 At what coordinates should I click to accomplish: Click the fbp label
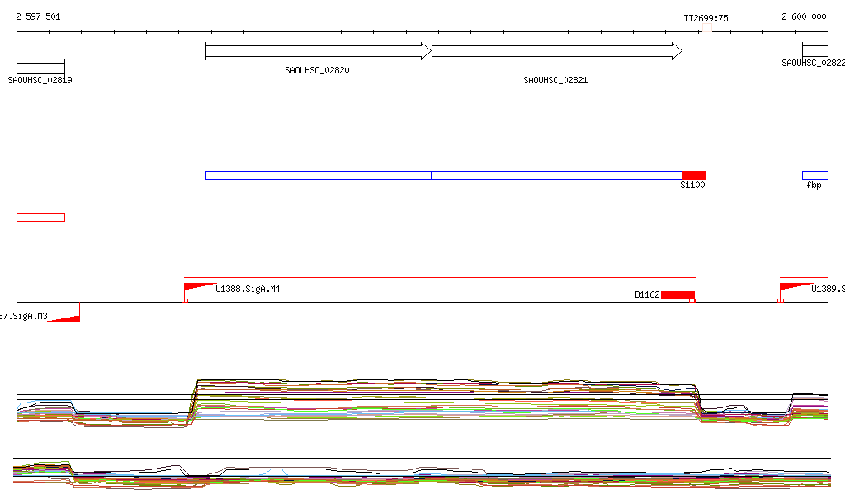point(814,186)
